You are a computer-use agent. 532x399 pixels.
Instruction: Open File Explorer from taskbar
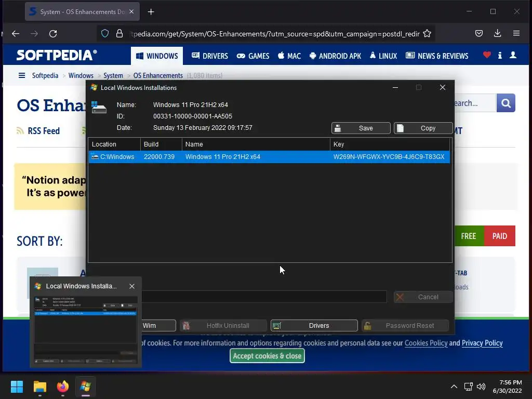pyautogui.click(x=39, y=387)
